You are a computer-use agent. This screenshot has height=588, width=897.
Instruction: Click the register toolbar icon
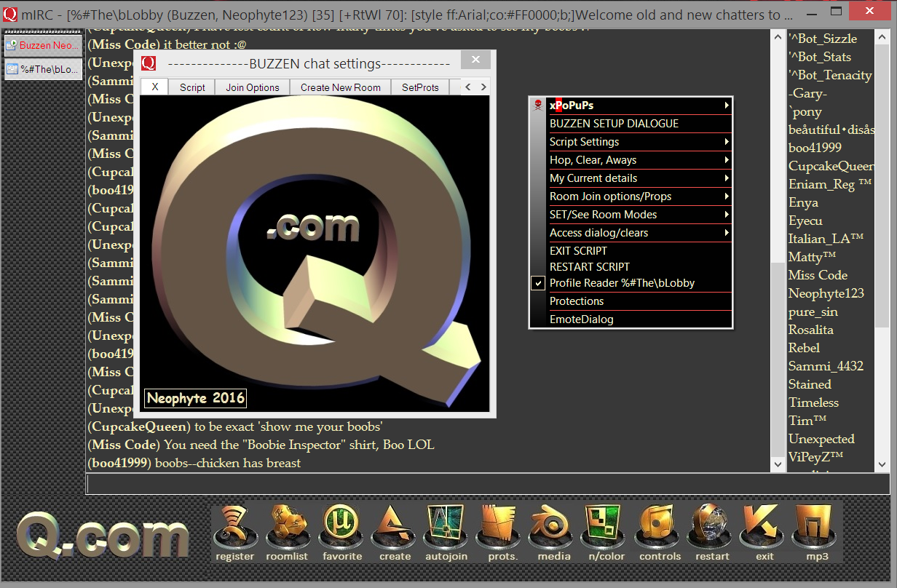click(234, 533)
